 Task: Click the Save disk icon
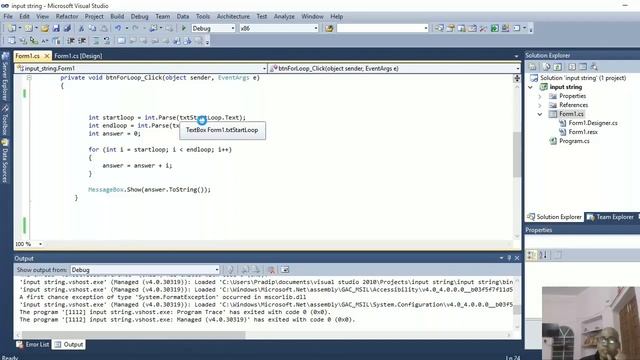tap(56, 28)
